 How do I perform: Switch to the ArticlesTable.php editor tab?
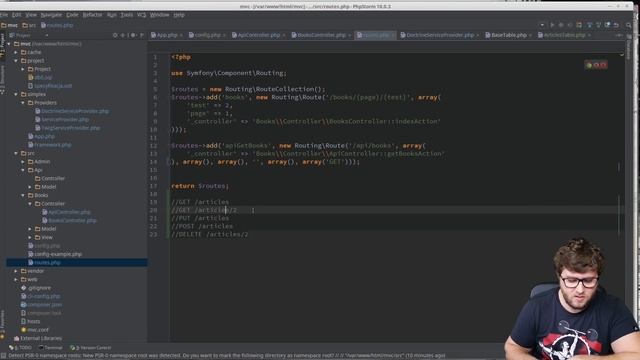(x=564, y=35)
